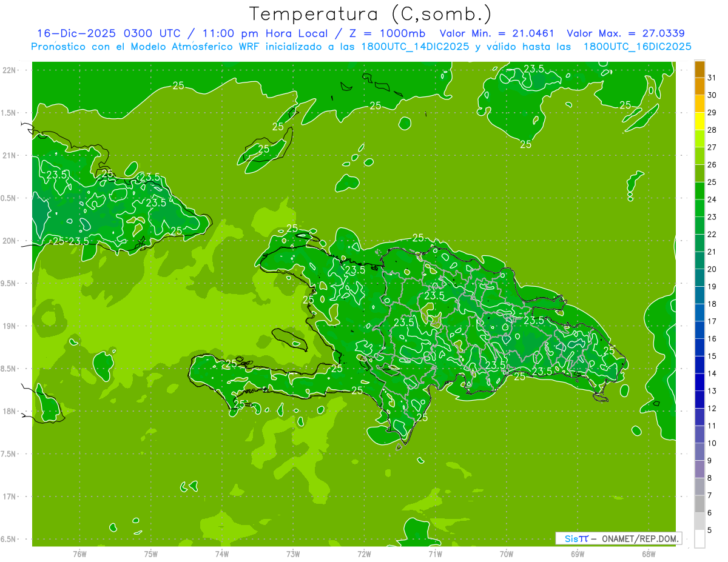The image size is (728, 562).
Task: Click the Sisπ ONAMET/REP.DOM. logo box
Action: (619, 538)
